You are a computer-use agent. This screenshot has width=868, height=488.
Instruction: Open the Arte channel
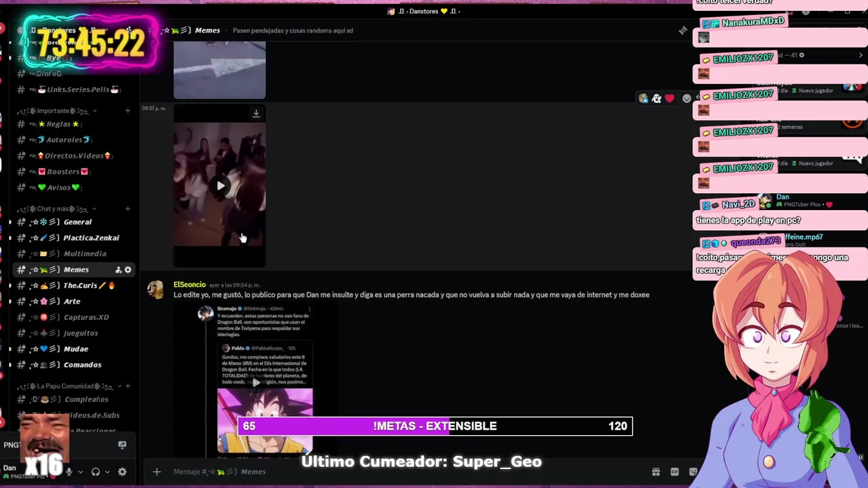(x=75, y=302)
